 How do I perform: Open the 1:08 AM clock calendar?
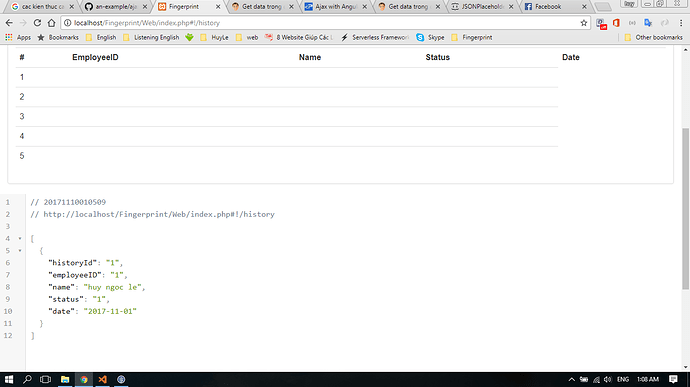click(x=648, y=380)
